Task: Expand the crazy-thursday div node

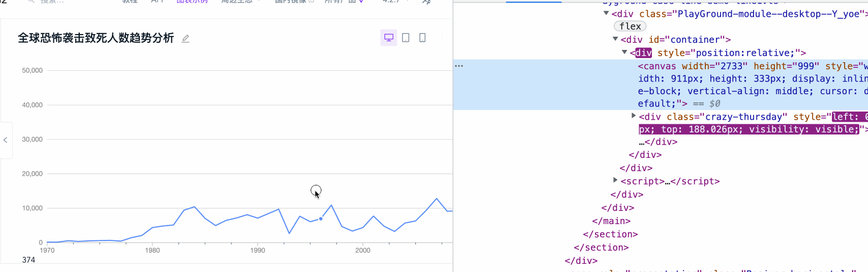Action: (634, 116)
